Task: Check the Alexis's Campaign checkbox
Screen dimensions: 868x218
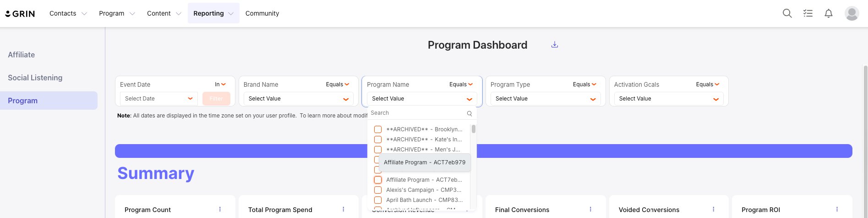Action: point(378,190)
